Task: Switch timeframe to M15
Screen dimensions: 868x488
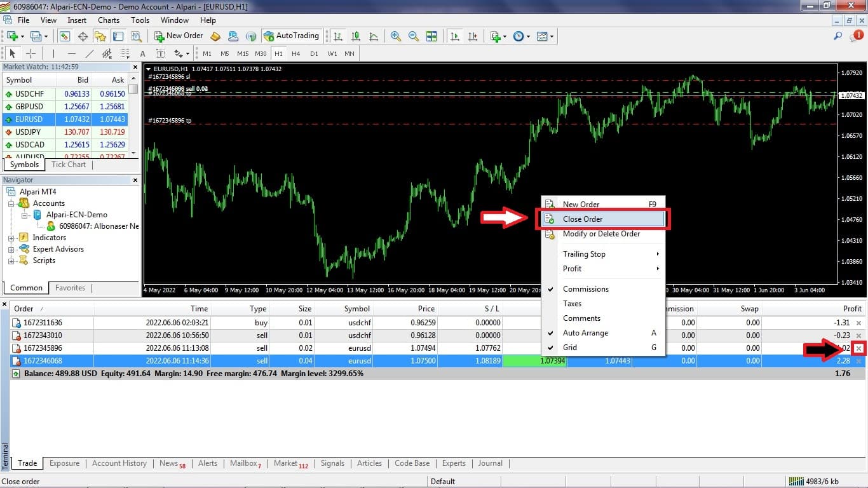Action: coord(243,53)
